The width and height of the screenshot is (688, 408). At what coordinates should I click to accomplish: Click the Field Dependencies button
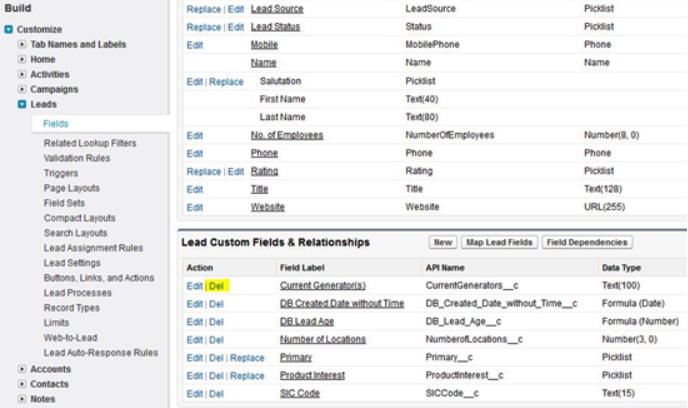pos(587,242)
